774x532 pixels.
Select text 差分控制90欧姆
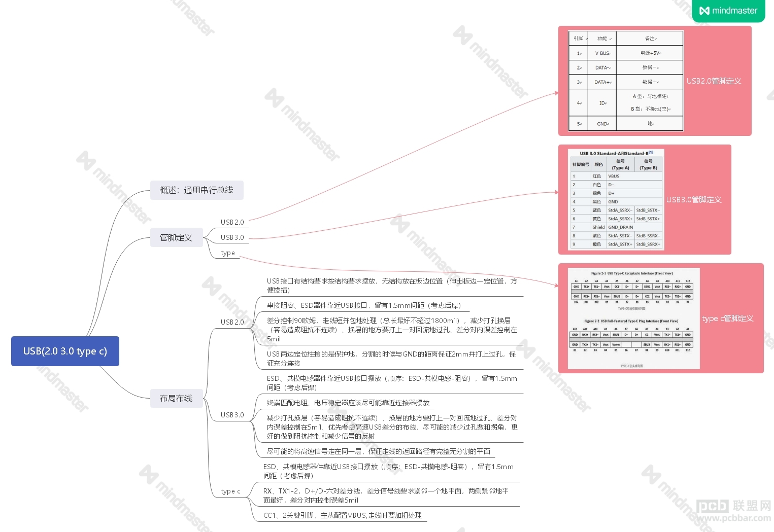392,330
